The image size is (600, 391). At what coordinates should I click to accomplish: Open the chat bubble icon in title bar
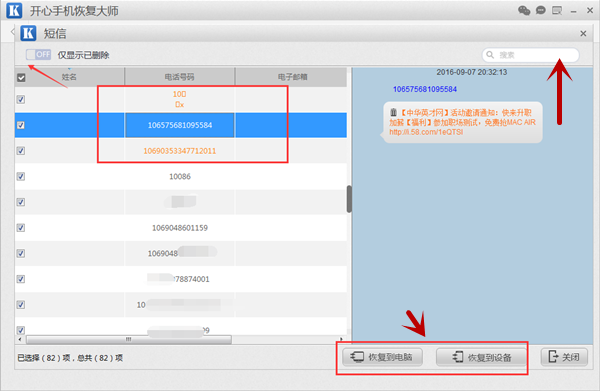click(540, 10)
